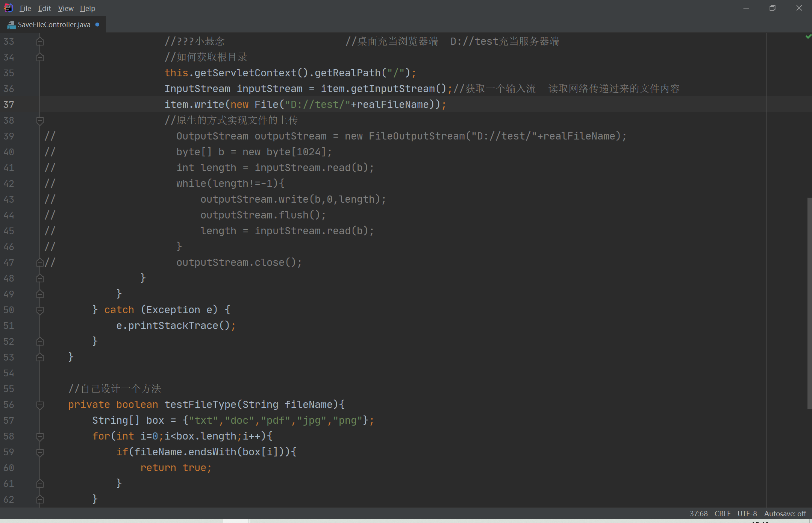Image resolution: width=812 pixels, height=523 pixels.
Task: Collapse the comment block at line 33
Action: pyautogui.click(x=40, y=41)
